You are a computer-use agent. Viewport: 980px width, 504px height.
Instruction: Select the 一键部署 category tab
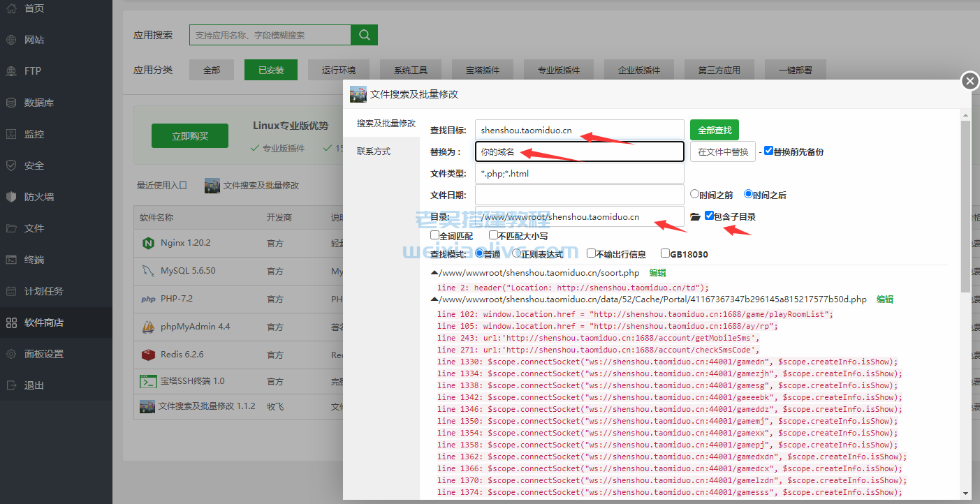pyautogui.click(x=795, y=70)
